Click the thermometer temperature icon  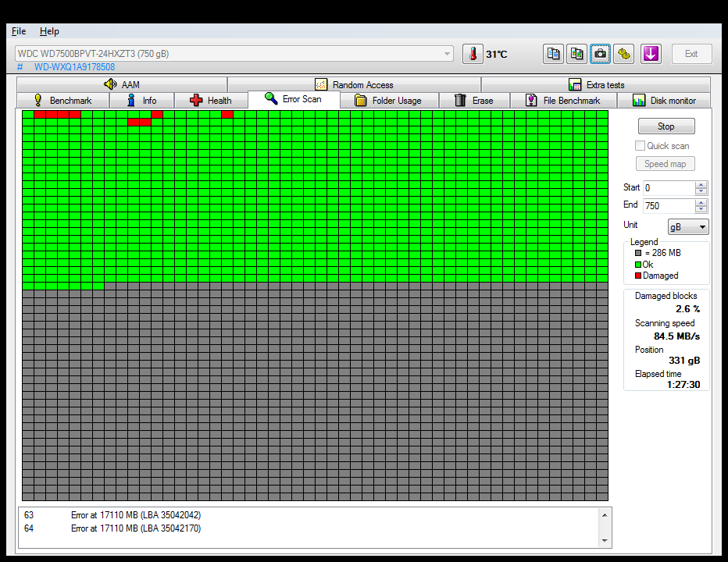point(473,54)
